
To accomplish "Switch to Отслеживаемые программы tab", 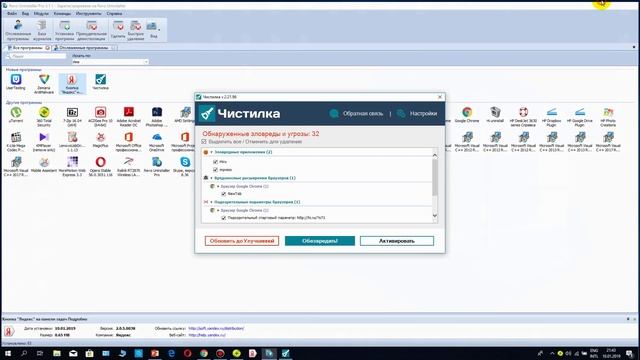I will (84, 48).
